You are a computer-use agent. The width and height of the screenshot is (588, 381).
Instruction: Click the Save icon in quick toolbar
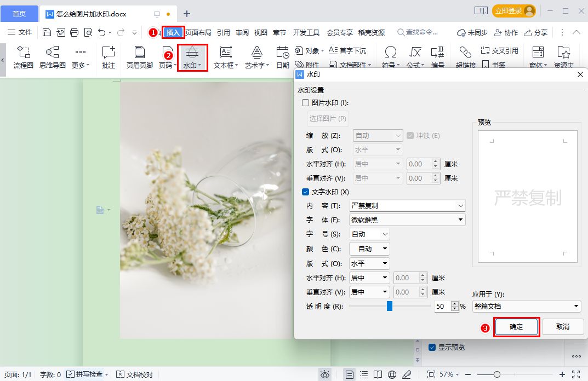point(47,33)
